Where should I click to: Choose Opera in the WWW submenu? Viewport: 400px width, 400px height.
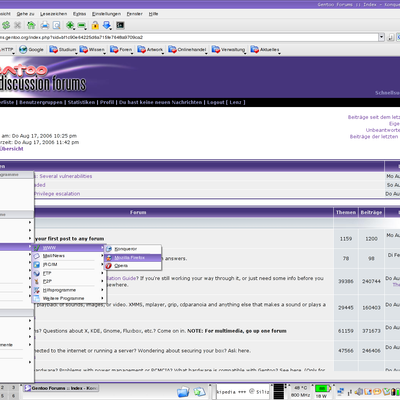pyautogui.click(x=133, y=266)
